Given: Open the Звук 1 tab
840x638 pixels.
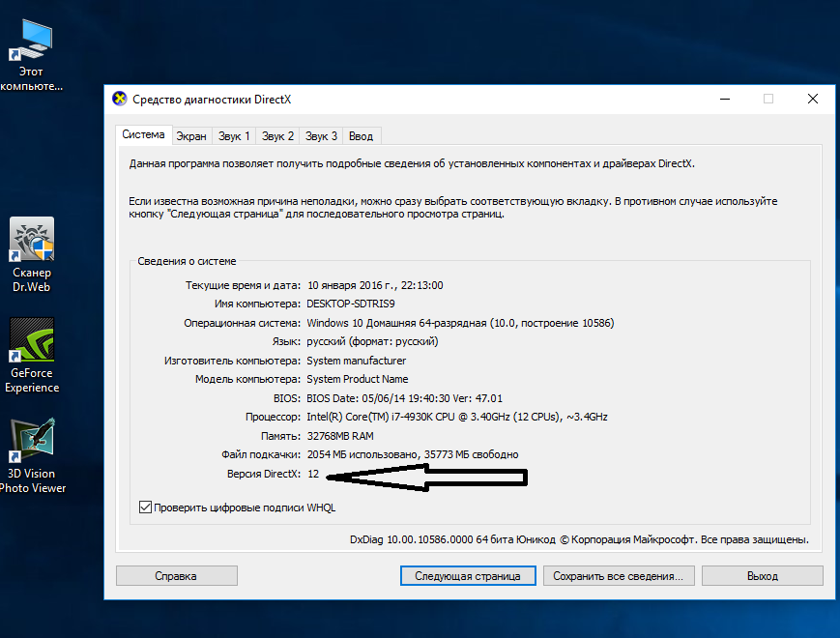Looking at the screenshot, I should [234, 136].
